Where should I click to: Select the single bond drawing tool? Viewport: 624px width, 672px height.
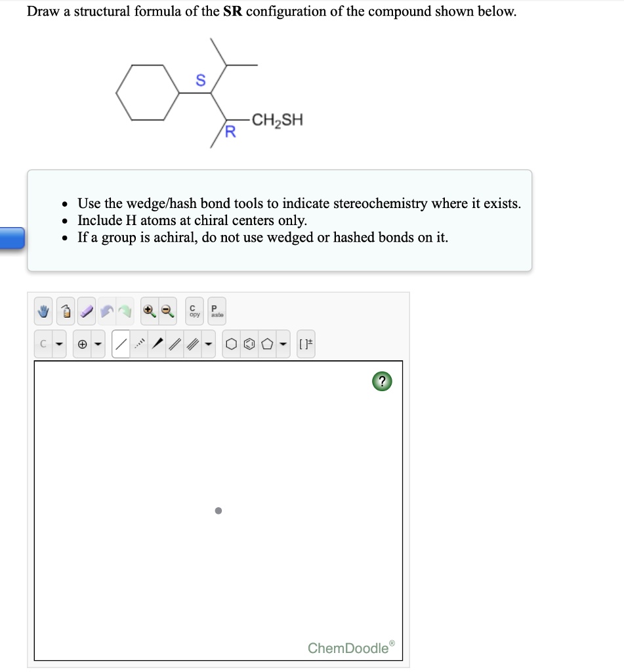[x=121, y=343]
